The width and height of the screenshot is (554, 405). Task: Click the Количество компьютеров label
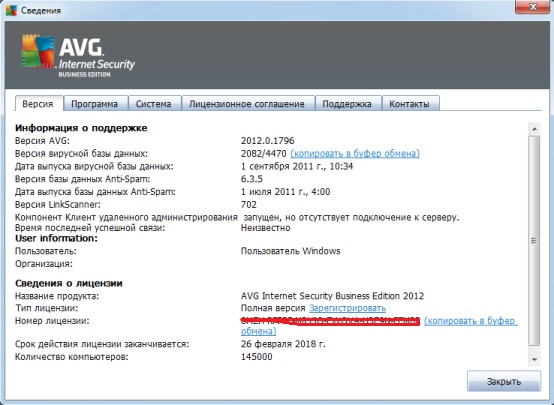pos(72,357)
